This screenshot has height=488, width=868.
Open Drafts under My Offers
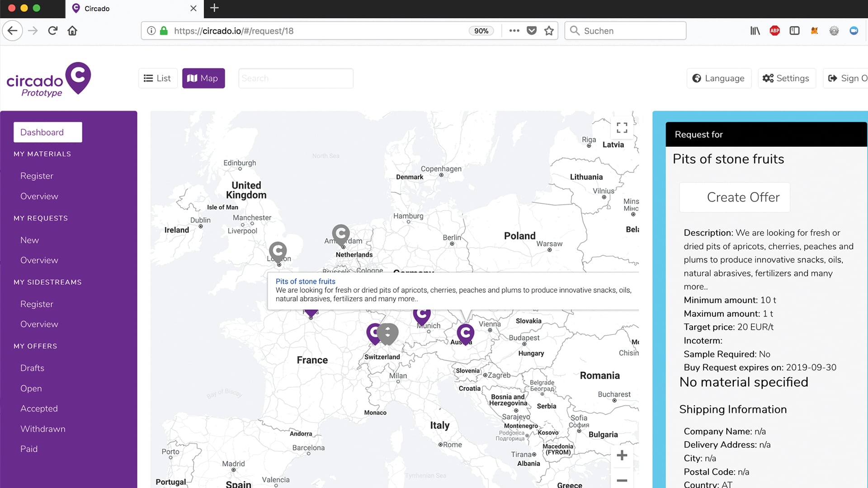click(32, 368)
